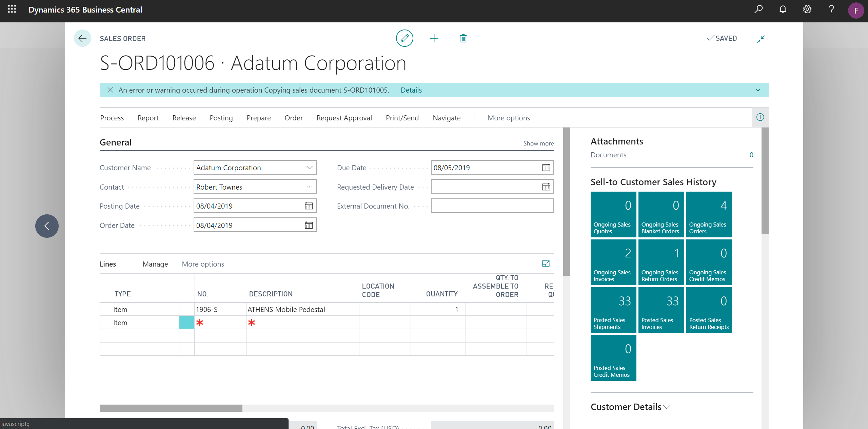The image size is (868, 429).
Task: Open the notifications bell
Action: (x=783, y=9)
